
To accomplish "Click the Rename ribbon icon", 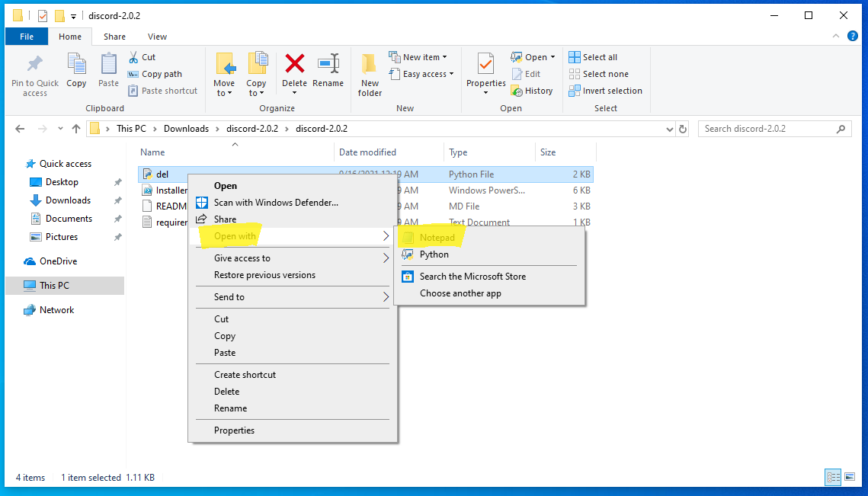I will (x=328, y=64).
